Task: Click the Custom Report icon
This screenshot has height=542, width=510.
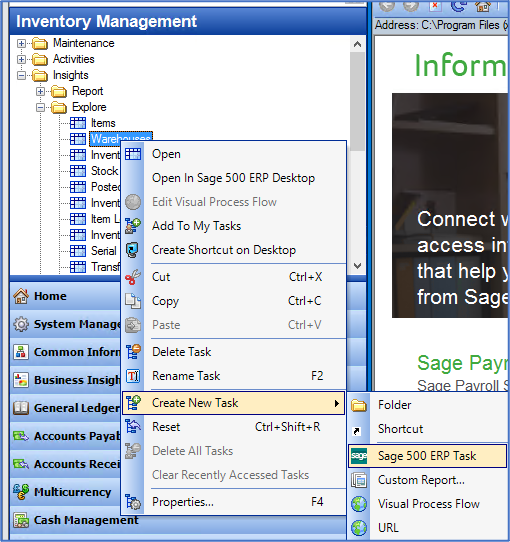Action: pyautogui.click(x=359, y=480)
